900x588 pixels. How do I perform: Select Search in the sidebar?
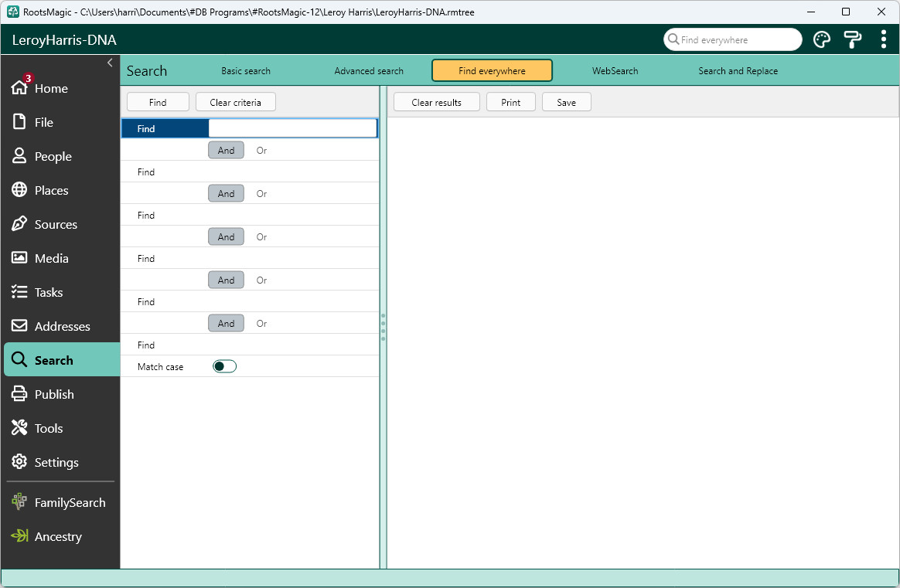pyautogui.click(x=61, y=360)
